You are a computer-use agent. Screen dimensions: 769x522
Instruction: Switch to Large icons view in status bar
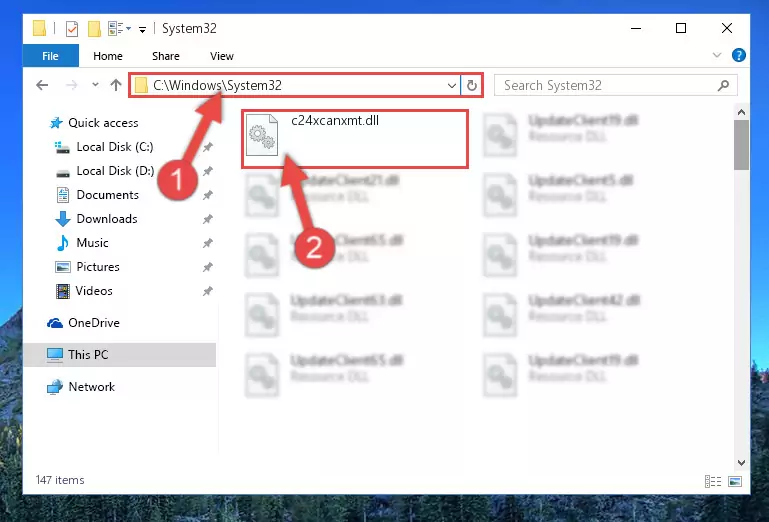click(735, 481)
